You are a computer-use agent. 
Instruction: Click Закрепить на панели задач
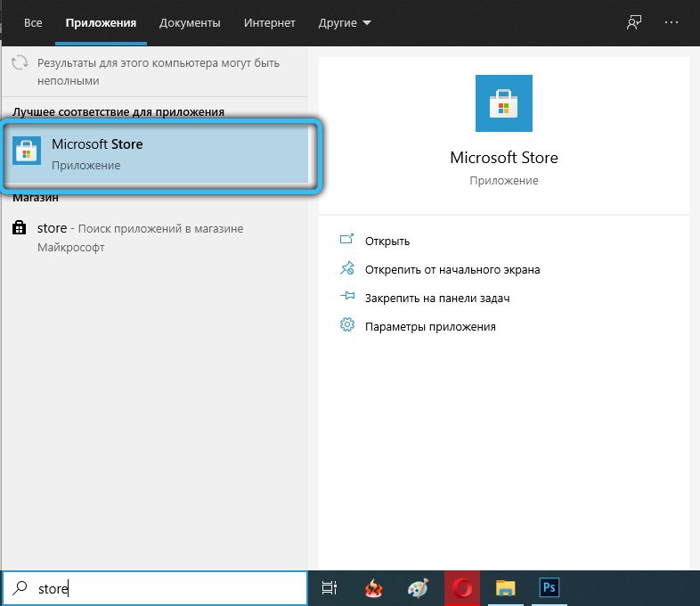click(436, 298)
